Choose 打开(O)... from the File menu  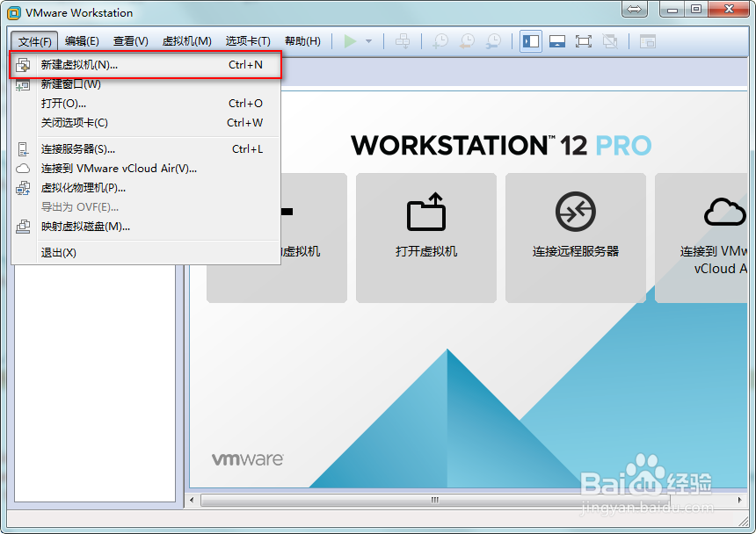(x=145, y=104)
